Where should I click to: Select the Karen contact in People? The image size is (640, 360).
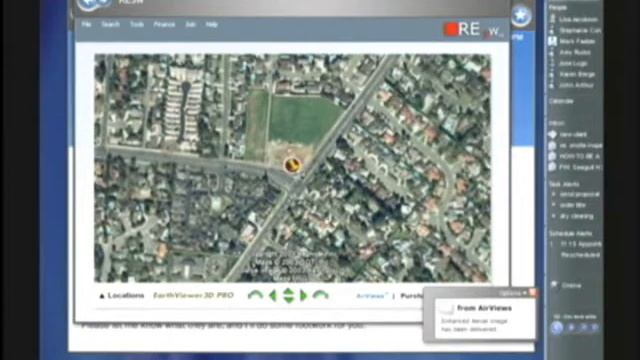click(x=577, y=74)
